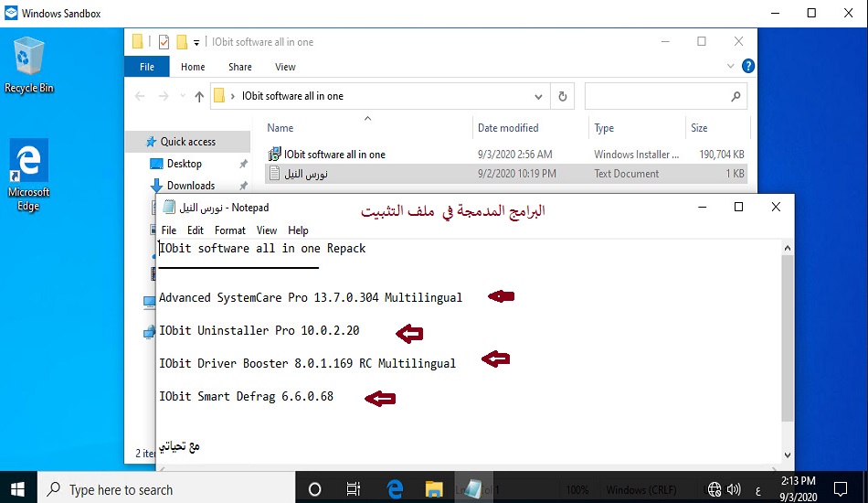Open the recent locations dropdown arrow

click(182, 96)
